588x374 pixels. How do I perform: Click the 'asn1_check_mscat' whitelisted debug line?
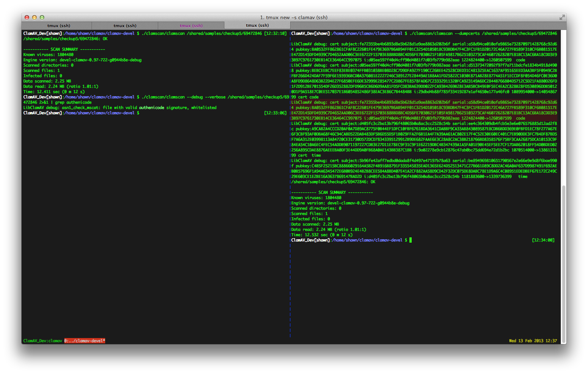tap(120, 108)
